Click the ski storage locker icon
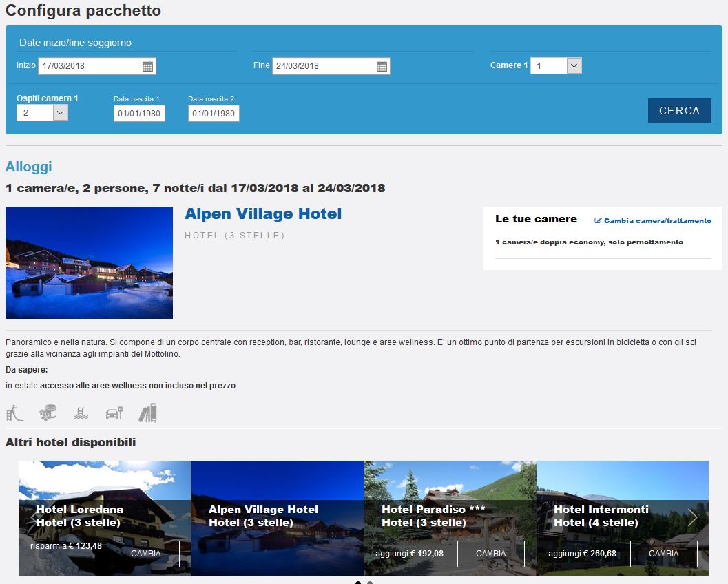The image size is (728, 584). point(148,413)
